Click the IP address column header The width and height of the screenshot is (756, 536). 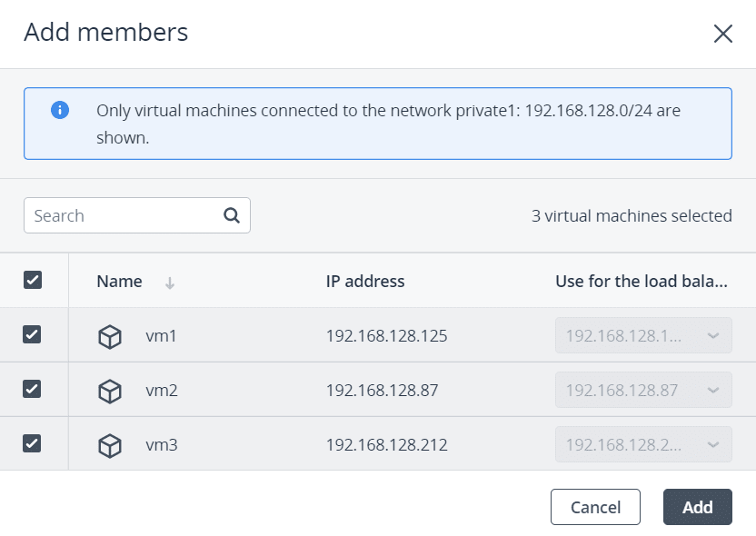click(365, 282)
